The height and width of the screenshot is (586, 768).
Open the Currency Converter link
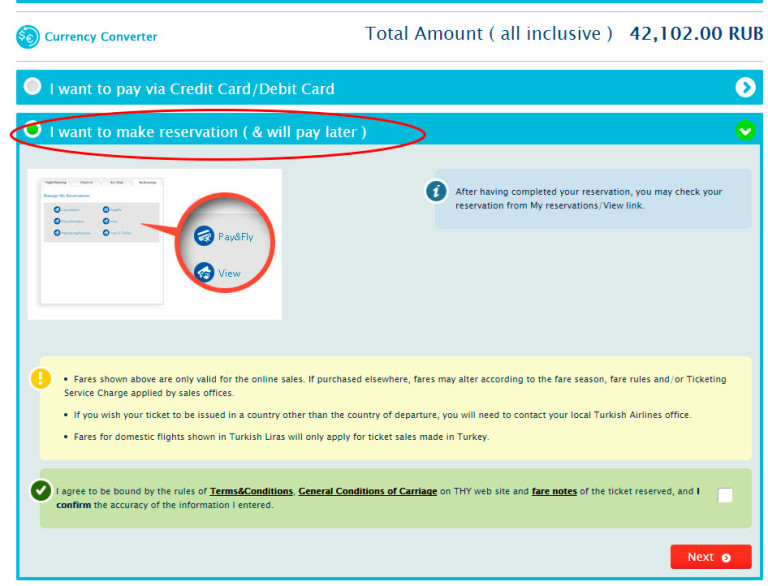coord(100,37)
